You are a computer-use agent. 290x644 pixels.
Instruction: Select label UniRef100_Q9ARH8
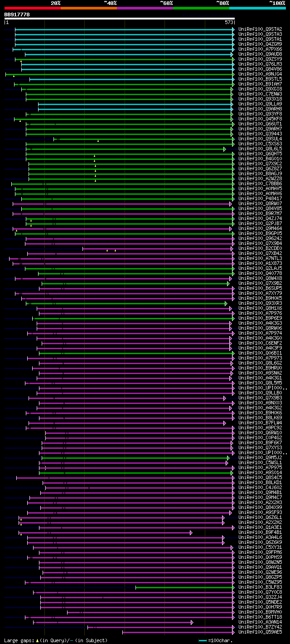pos(260,109)
